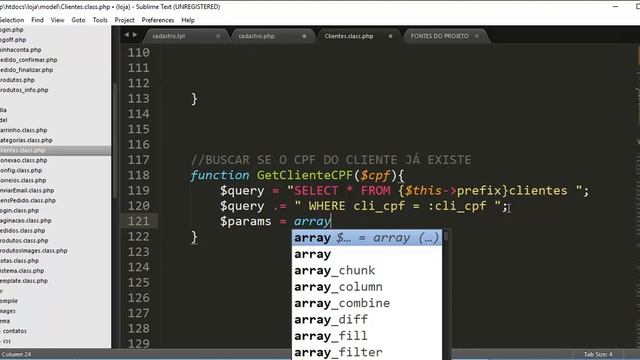
Task: Open rotas.class.php in the sidebar
Action: [x=20, y=260]
